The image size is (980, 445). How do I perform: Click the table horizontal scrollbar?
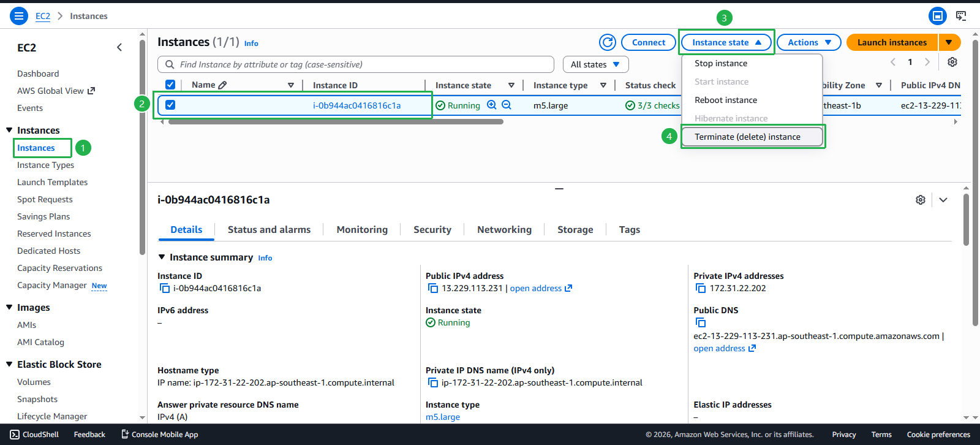336,122
